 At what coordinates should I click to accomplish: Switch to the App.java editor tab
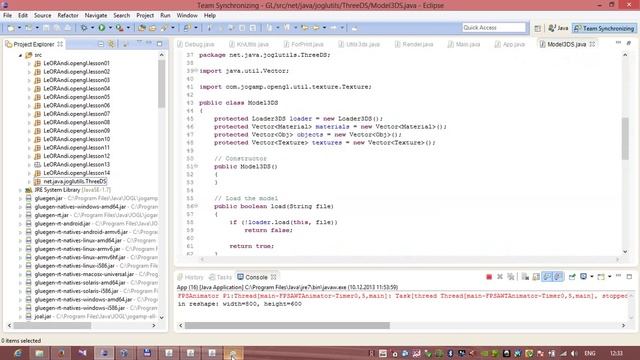510,44
